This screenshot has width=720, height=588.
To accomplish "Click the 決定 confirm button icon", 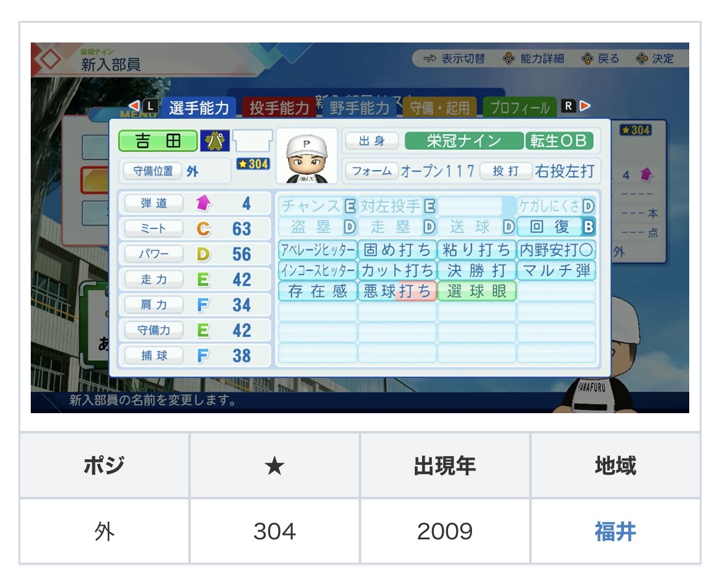I will click(641, 58).
